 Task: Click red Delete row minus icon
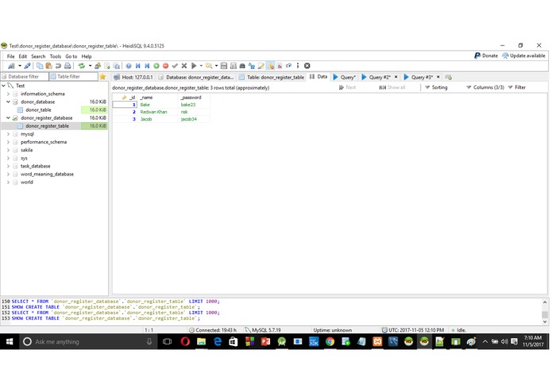pyautogui.click(x=165, y=66)
